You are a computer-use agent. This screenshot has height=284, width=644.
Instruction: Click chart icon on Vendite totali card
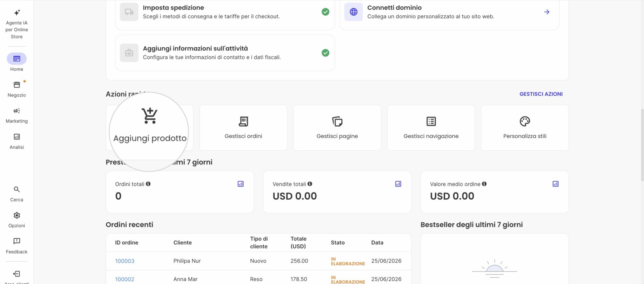coord(398,184)
